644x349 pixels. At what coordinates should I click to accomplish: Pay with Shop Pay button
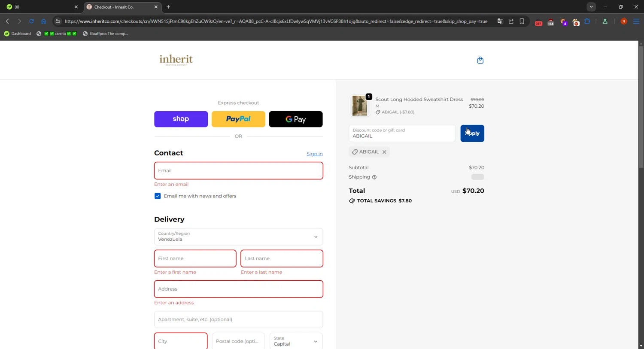(x=181, y=119)
